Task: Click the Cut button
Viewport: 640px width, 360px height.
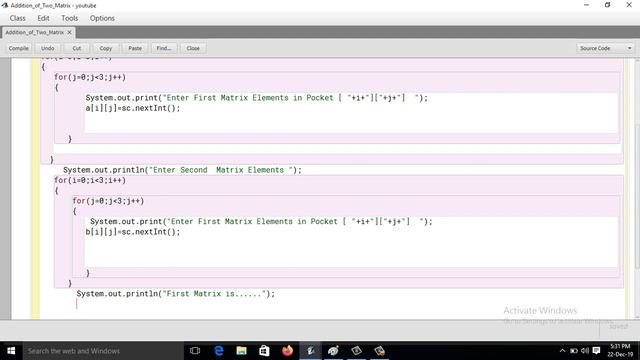Action: tap(77, 48)
